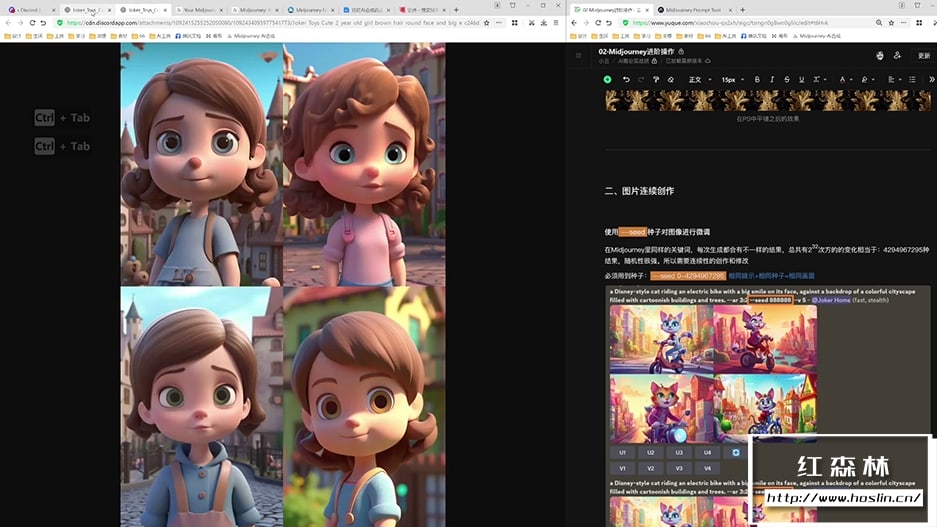Switch to Your Midjourney tab in left browser

199,10
